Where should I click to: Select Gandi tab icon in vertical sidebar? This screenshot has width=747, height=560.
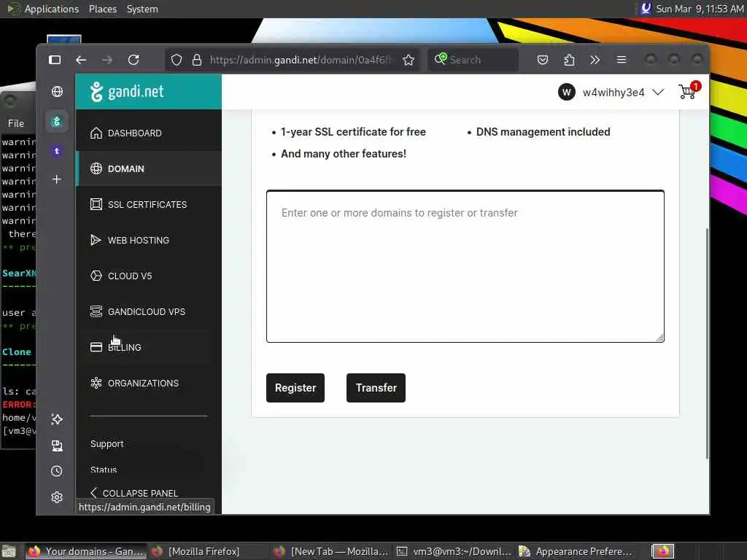(57, 122)
